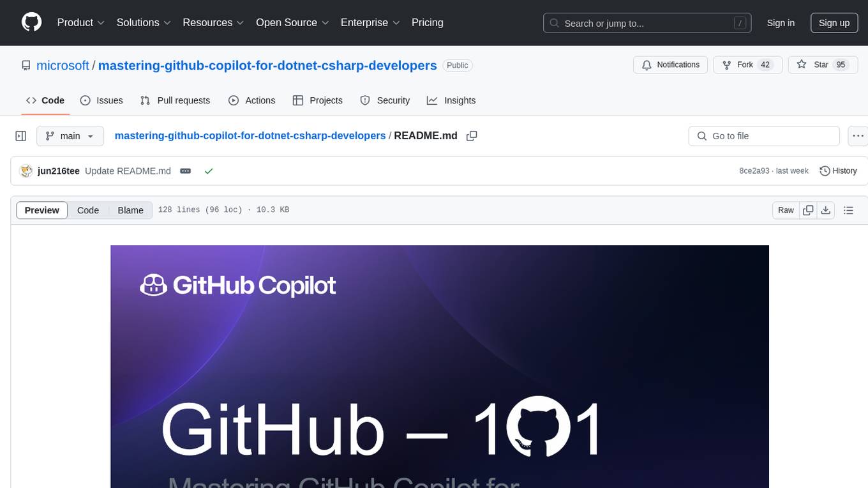Viewport: 868px width, 488px height.
Task: Focus the Go to file field
Action: [x=764, y=136]
